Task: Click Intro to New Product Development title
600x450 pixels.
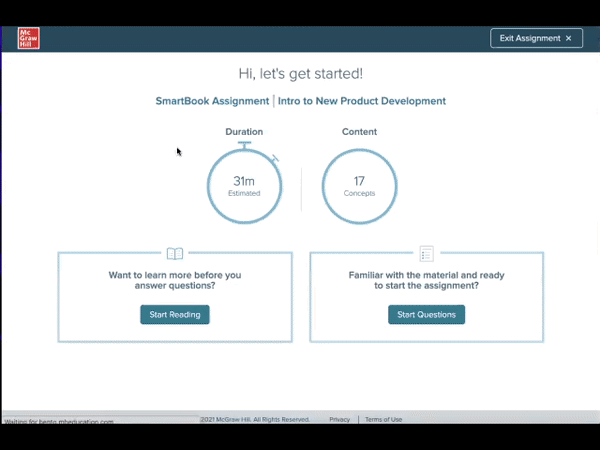Action: (362, 101)
